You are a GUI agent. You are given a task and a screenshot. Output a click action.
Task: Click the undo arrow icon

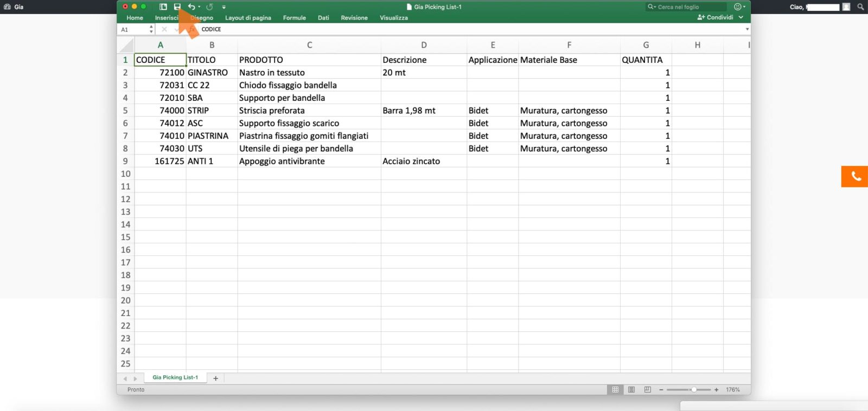(192, 7)
